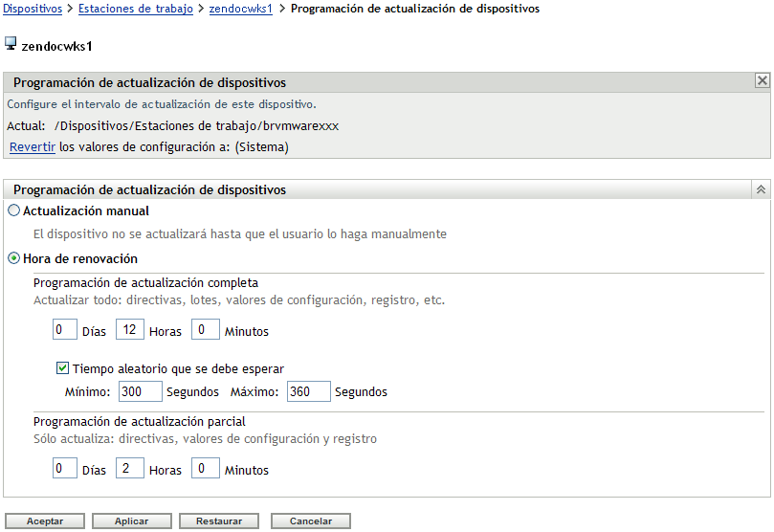Click the Máximo seconds field showing 360

point(308,391)
